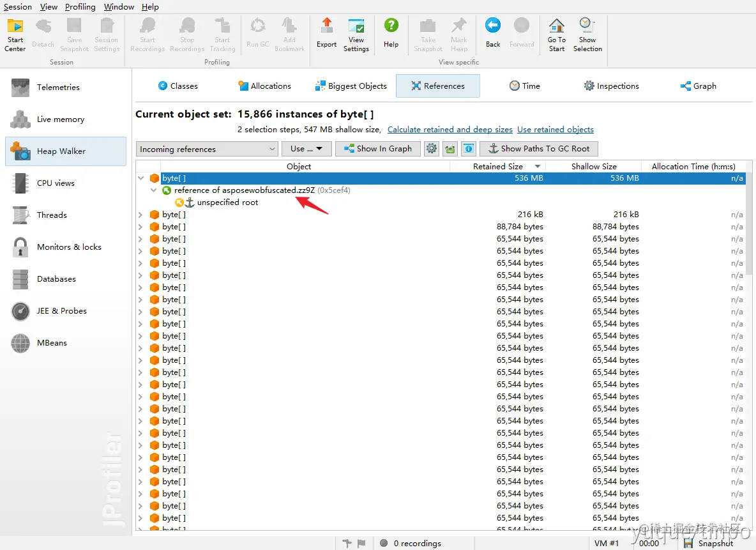Open CPU views section
Image resolution: width=756 pixels, height=550 pixels.
66,183
